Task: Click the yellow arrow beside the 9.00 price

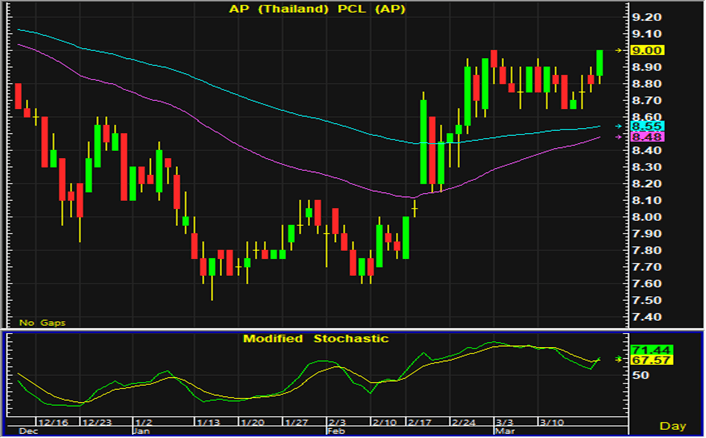Action: pos(619,50)
